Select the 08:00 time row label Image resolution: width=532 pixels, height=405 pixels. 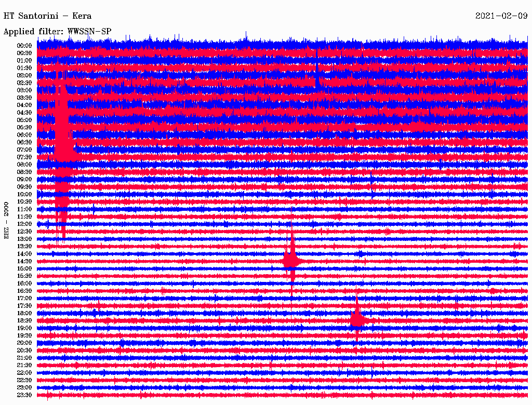[24, 165]
